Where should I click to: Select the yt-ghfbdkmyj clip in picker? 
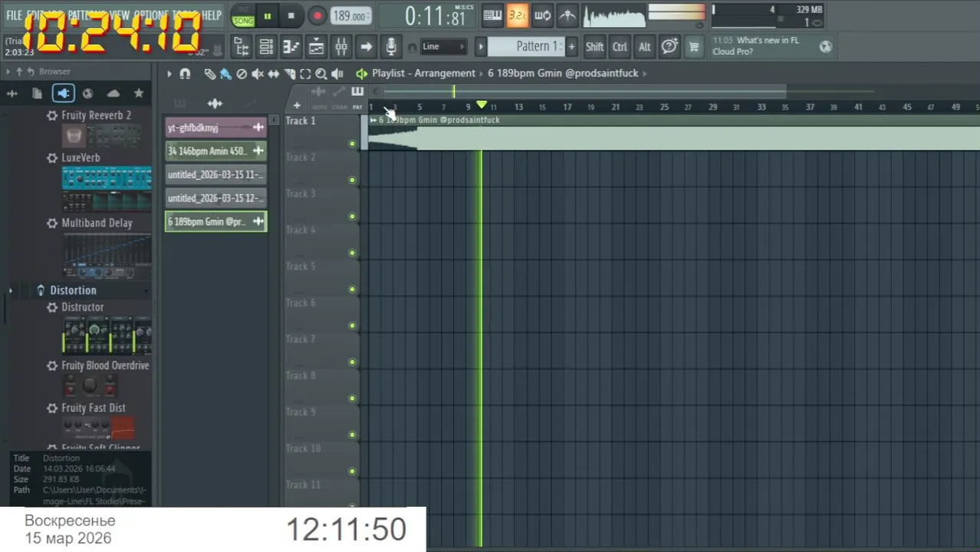[215, 127]
